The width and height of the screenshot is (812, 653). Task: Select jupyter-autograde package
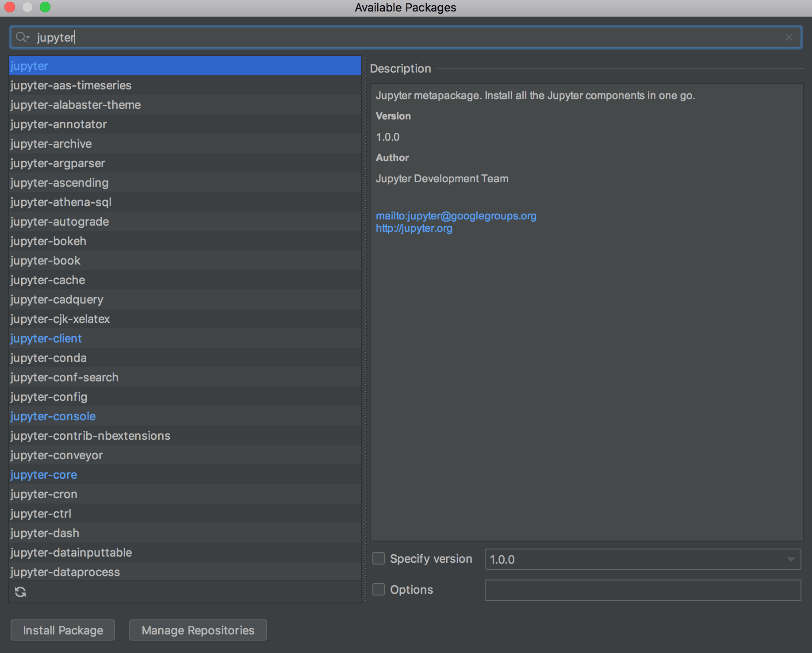tap(185, 221)
